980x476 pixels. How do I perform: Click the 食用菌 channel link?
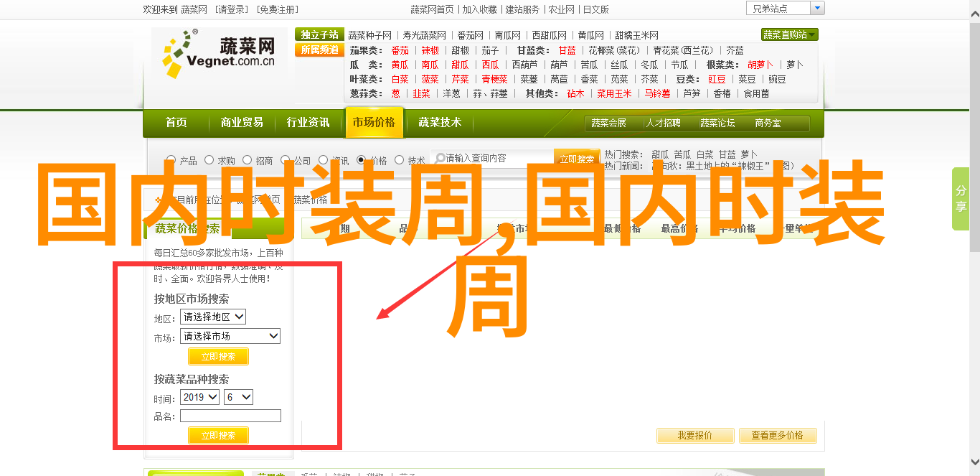[x=756, y=93]
